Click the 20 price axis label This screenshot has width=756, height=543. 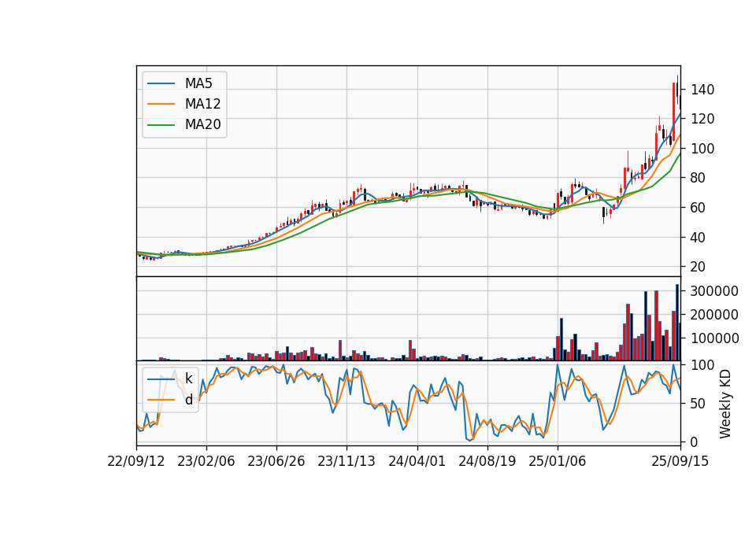(699, 267)
